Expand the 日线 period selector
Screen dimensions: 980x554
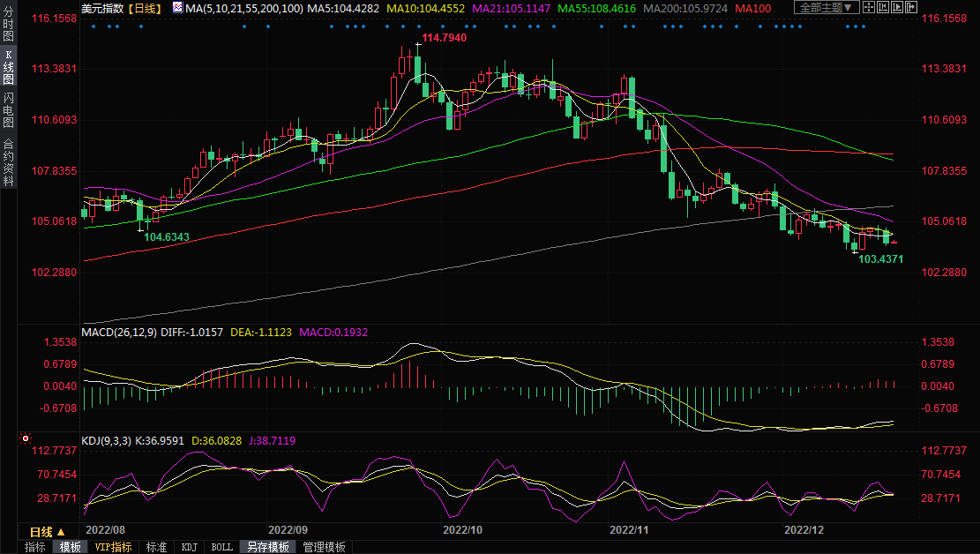(x=47, y=532)
